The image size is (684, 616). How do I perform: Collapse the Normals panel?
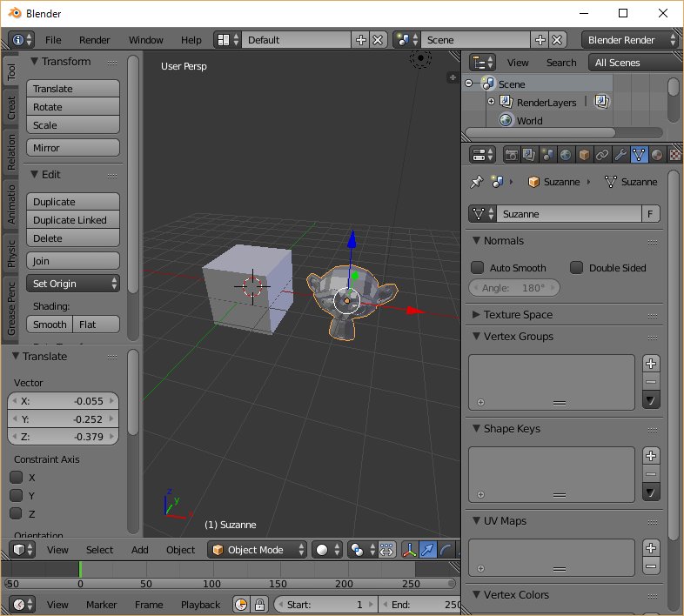pyautogui.click(x=476, y=240)
